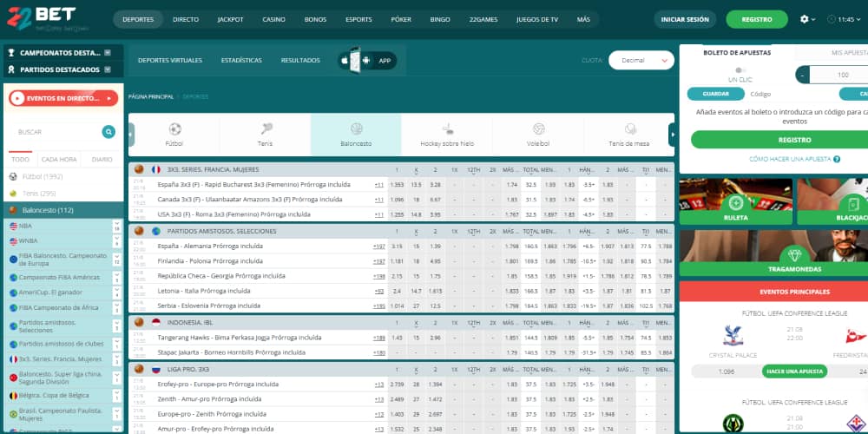The height and width of the screenshot is (434, 868).
Task: Click the Eventos en Directo button
Action: pos(63,99)
